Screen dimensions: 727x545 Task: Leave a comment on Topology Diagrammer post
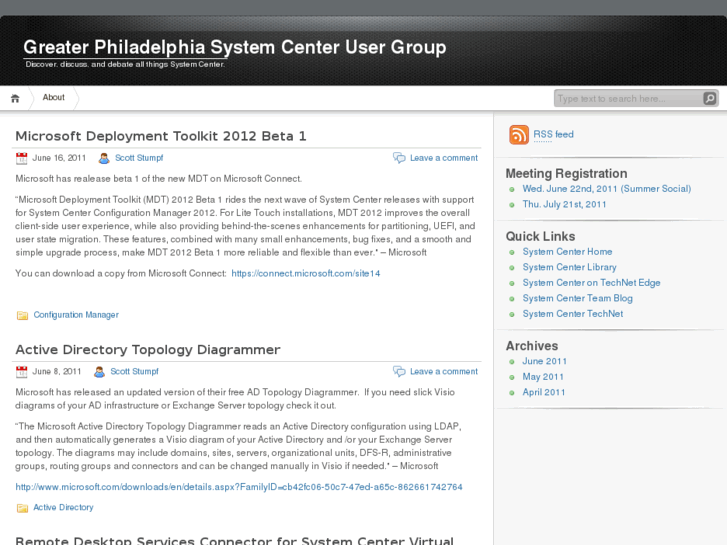tap(444, 371)
